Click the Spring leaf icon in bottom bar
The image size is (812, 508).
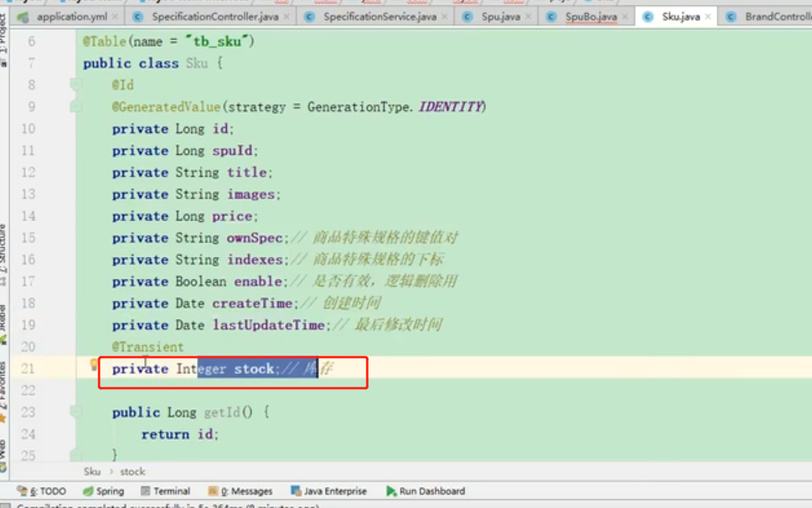(88, 491)
